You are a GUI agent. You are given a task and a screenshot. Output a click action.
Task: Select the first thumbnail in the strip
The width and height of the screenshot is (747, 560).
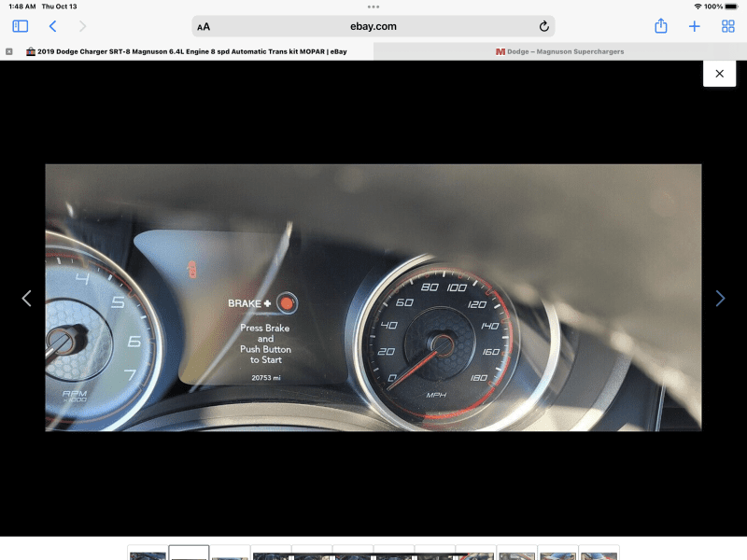(148, 553)
